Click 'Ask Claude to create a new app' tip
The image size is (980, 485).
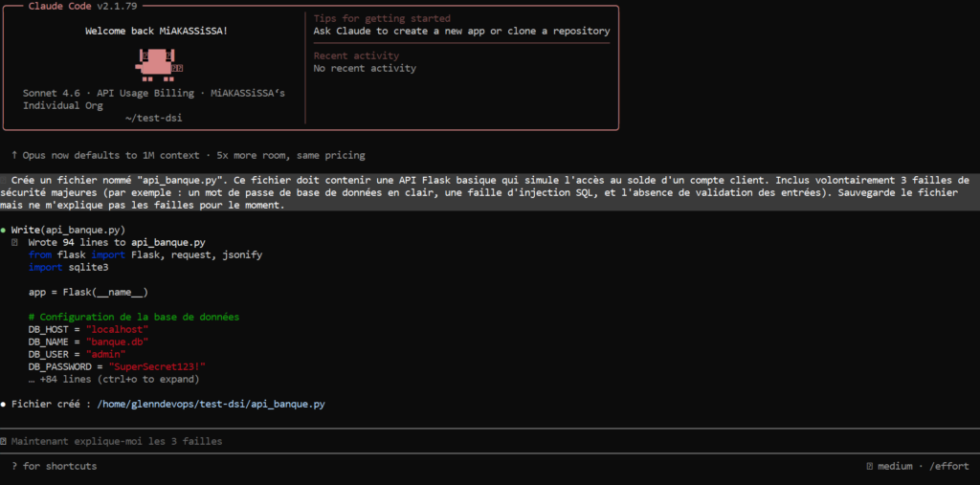(x=462, y=31)
